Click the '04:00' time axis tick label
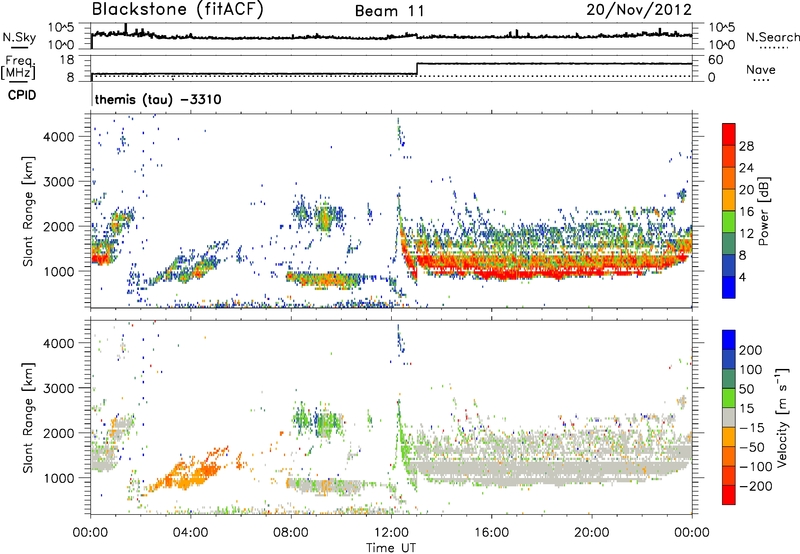Screen dimensions: 800x554 190,533
